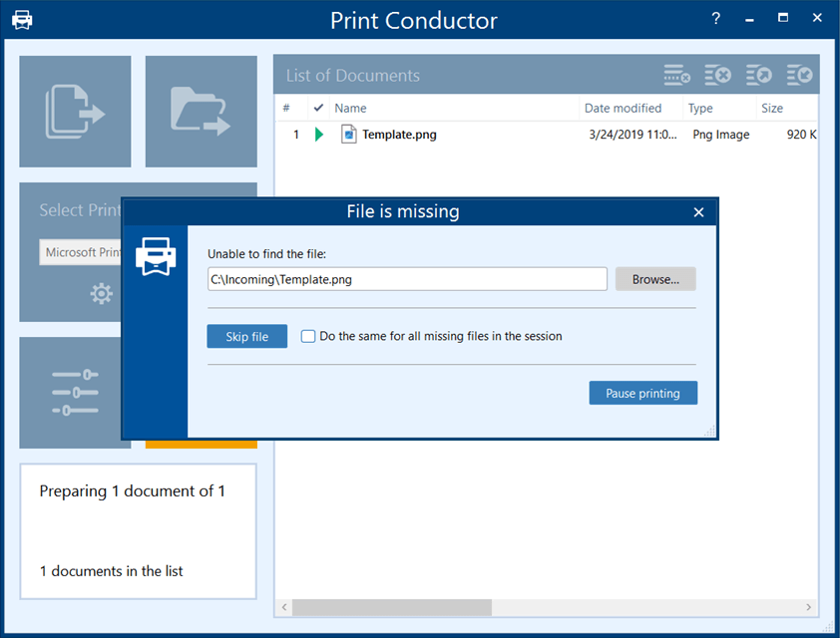Click the 'Png Image' type cell
Viewport: 840px width, 638px height.
point(721,135)
